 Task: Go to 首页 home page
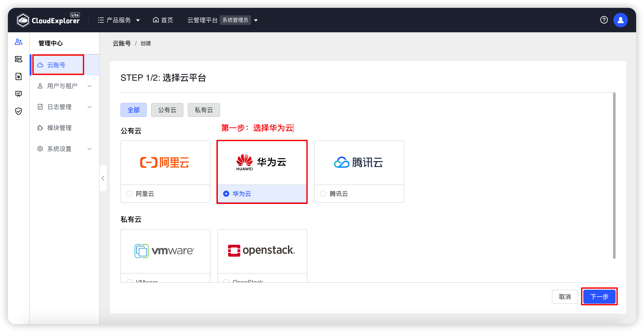(163, 20)
